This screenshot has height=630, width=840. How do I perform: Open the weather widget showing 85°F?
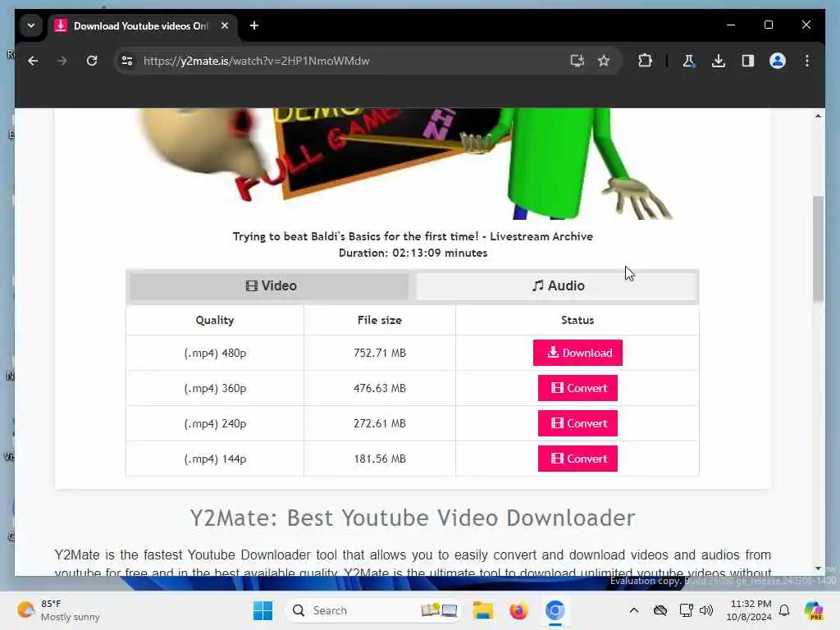pos(58,610)
